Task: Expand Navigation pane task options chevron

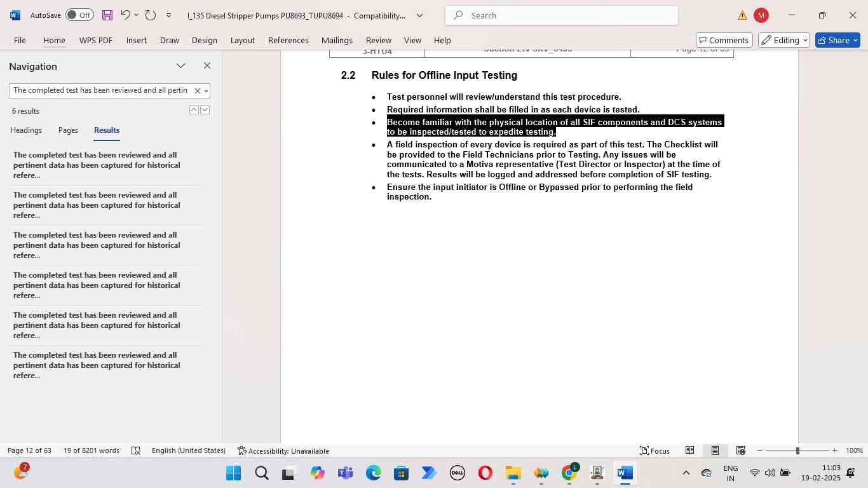Action: click(181, 65)
